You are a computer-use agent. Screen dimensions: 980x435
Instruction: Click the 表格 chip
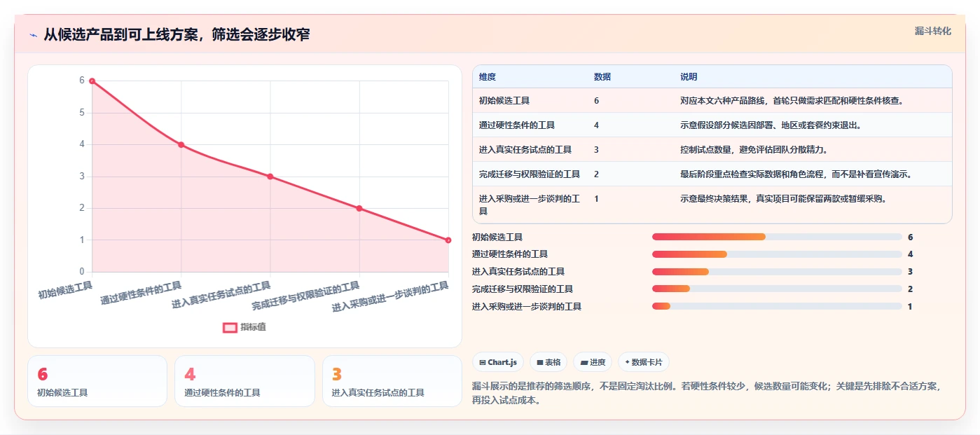click(548, 362)
